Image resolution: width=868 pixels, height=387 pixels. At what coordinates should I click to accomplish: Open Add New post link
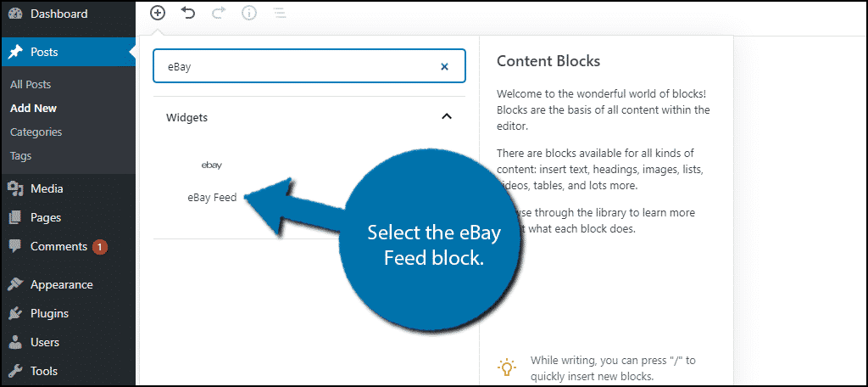33,108
